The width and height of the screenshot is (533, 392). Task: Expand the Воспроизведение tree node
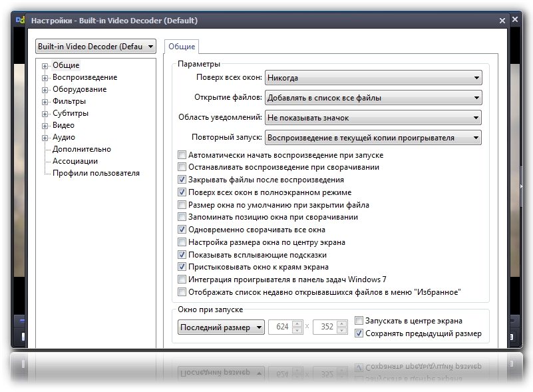click(45, 78)
